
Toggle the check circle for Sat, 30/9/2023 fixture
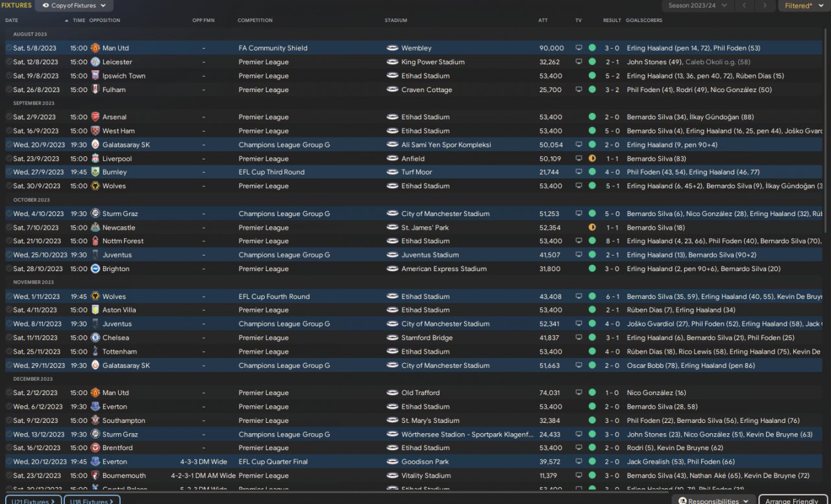pos(9,186)
